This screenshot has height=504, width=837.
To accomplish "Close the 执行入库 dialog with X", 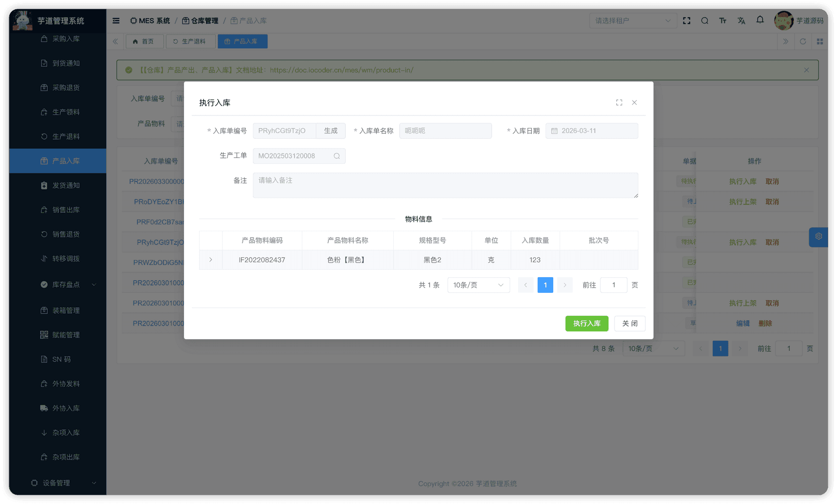I will click(634, 103).
